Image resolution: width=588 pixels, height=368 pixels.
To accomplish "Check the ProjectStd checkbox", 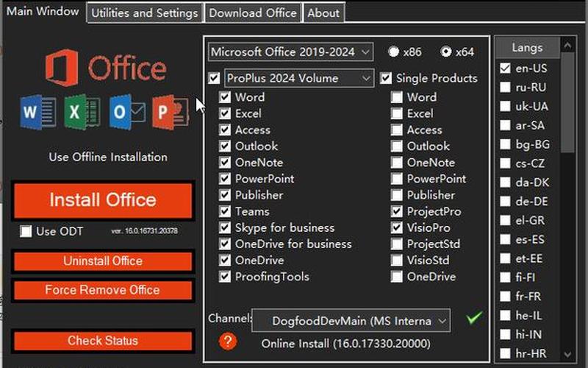I will [397, 244].
